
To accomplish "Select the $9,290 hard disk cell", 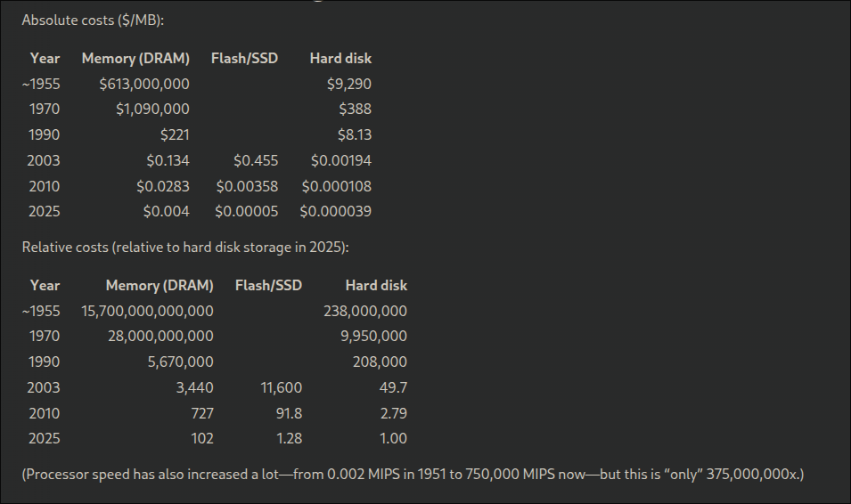I will point(348,85).
